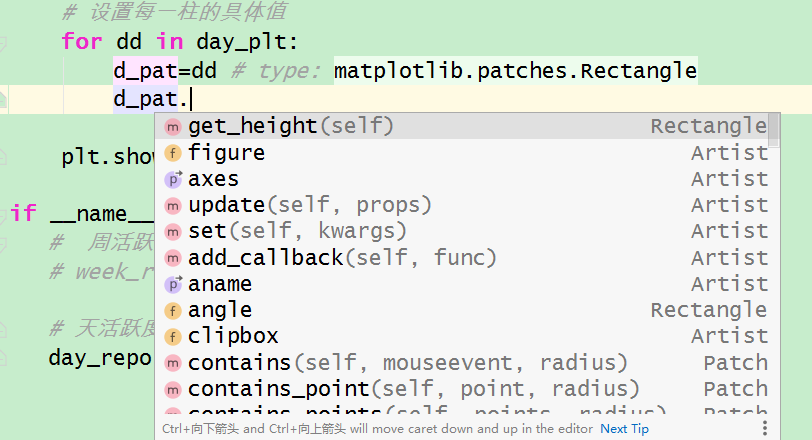Click the property icon beside axes
Viewport: 812px width, 440px height.
pos(173,179)
